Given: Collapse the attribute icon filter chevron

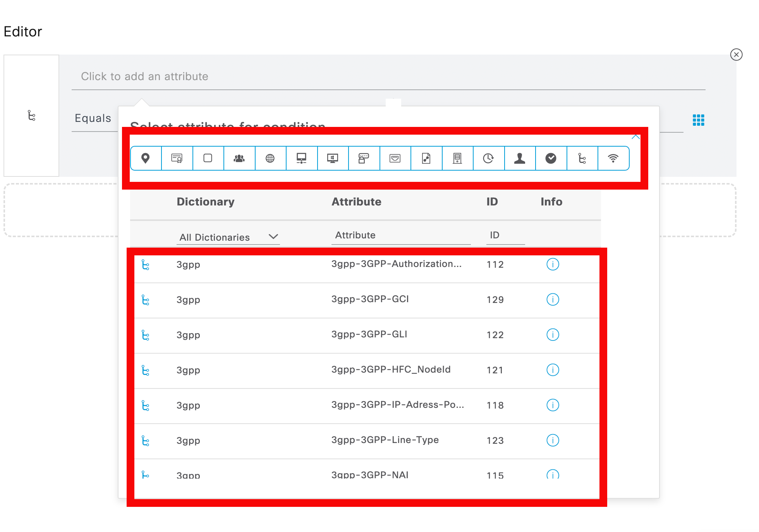Looking at the screenshot, I should pyautogui.click(x=635, y=137).
